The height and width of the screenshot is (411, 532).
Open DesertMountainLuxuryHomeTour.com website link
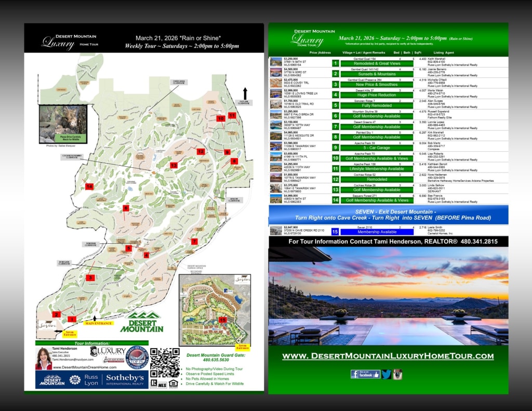(388, 356)
